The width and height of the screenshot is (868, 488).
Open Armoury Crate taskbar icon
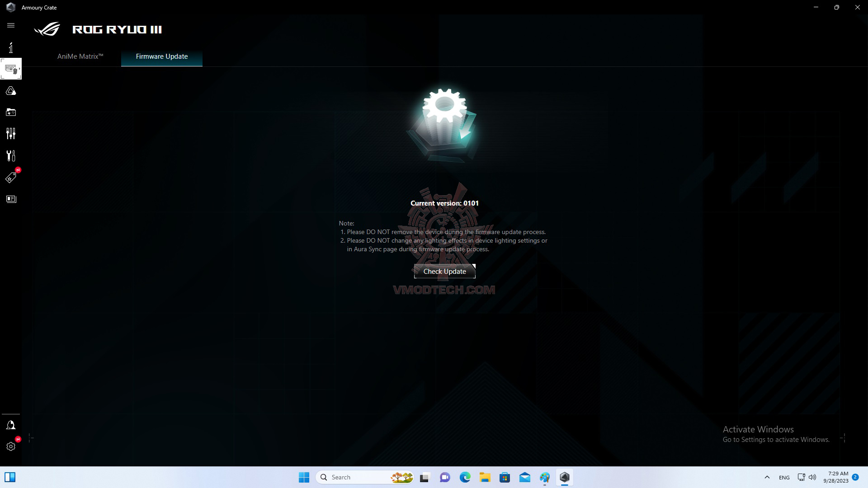click(564, 477)
